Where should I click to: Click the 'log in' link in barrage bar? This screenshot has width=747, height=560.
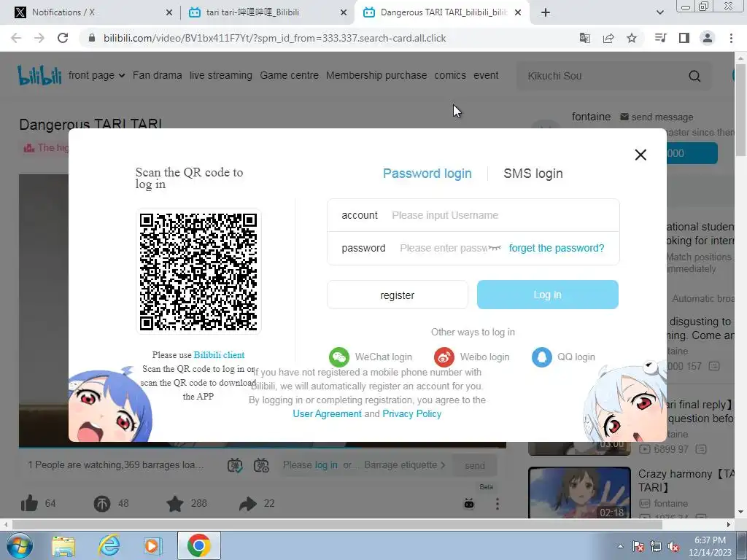click(x=326, y=464)
